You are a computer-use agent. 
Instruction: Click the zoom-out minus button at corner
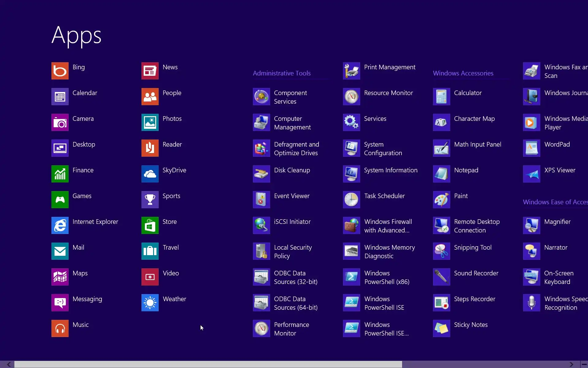pyautogui.click(x=584, y=364)
